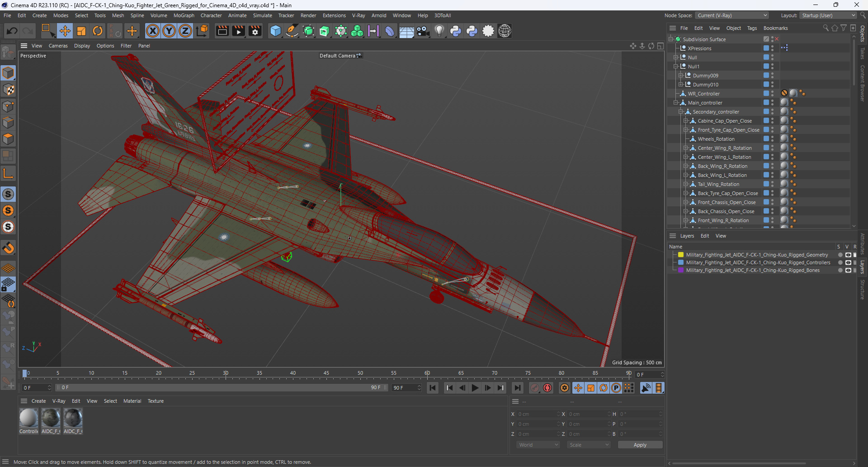Toggle visibility of Controllers layer

(x=848, y=263)
